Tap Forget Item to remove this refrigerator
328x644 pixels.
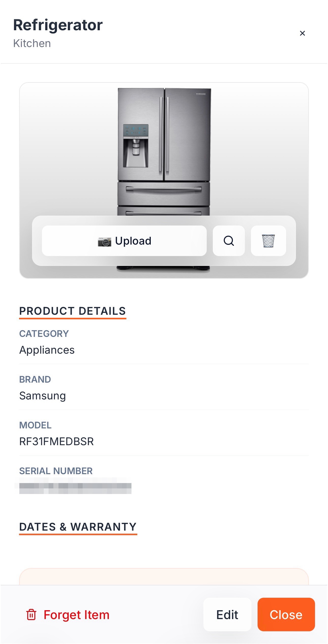click(x=76, y=615)
